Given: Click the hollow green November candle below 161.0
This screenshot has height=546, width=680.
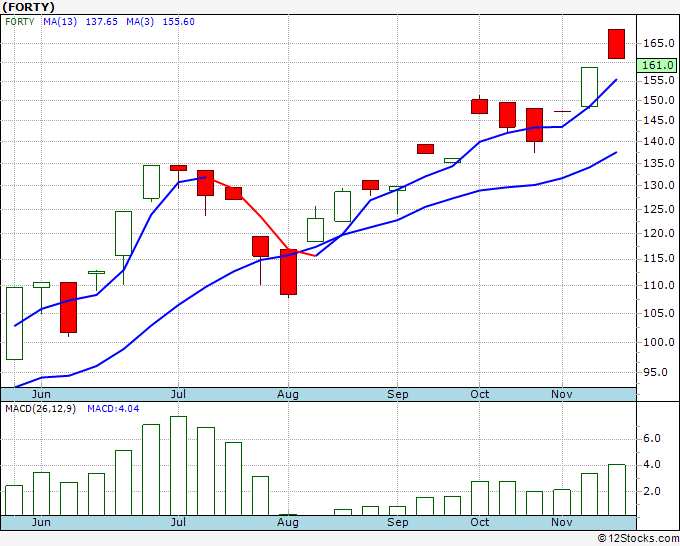Looking at the screenshot, I should coord(589,87).
